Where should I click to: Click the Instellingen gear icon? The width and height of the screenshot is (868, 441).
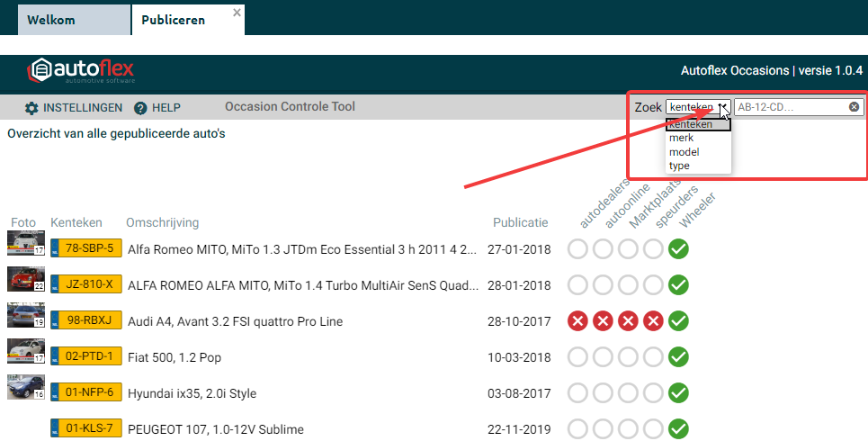pyautogui.click(x=31, y=108)
